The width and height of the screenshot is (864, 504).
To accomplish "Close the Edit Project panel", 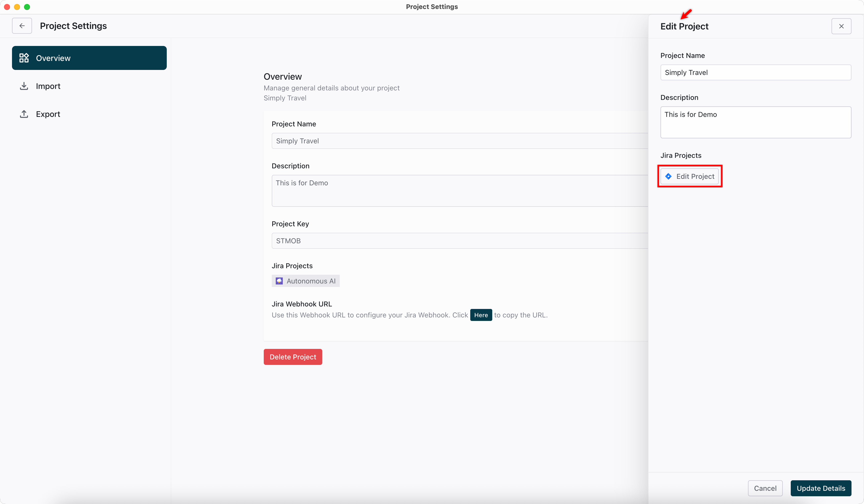I will [841, 26].
